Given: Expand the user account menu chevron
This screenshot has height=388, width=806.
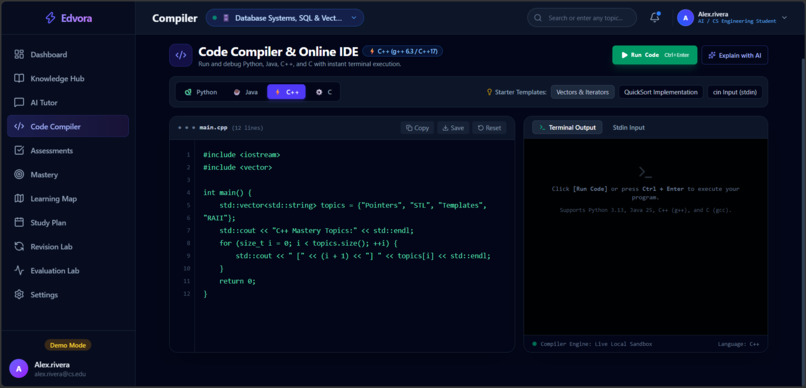Looking at the screenshot, I should tap(784, 17).
